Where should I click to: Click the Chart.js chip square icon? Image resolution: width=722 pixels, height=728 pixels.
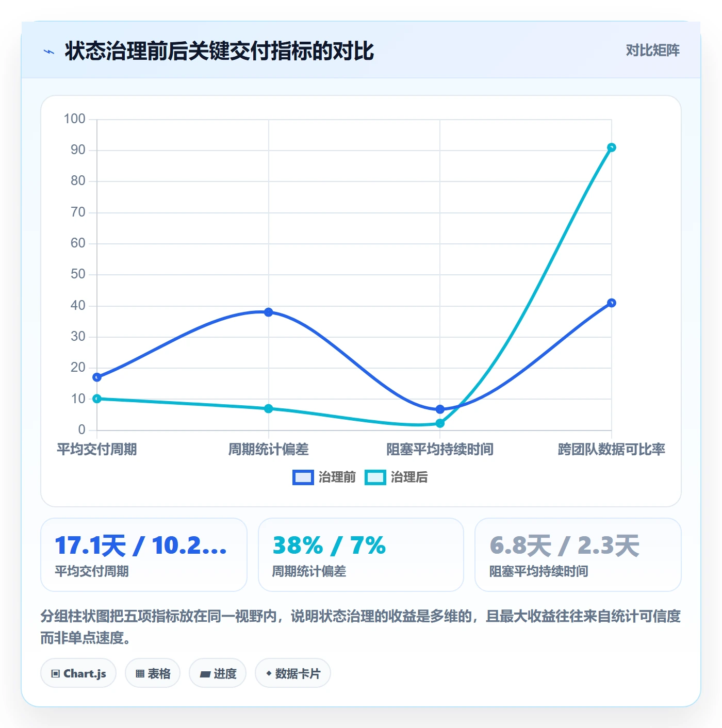[x=56, y=673]
